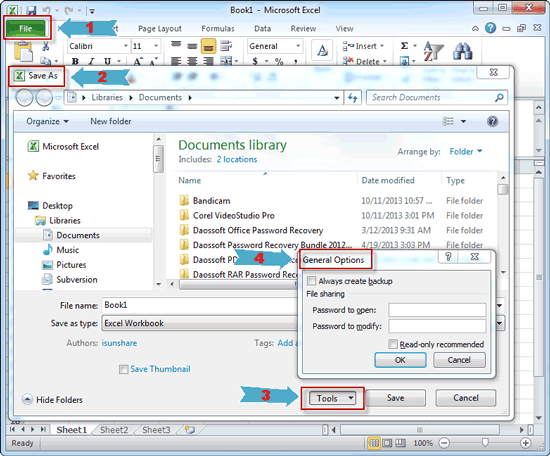
Task: Click the Save As dialog help icon
Action: point(492,121)
